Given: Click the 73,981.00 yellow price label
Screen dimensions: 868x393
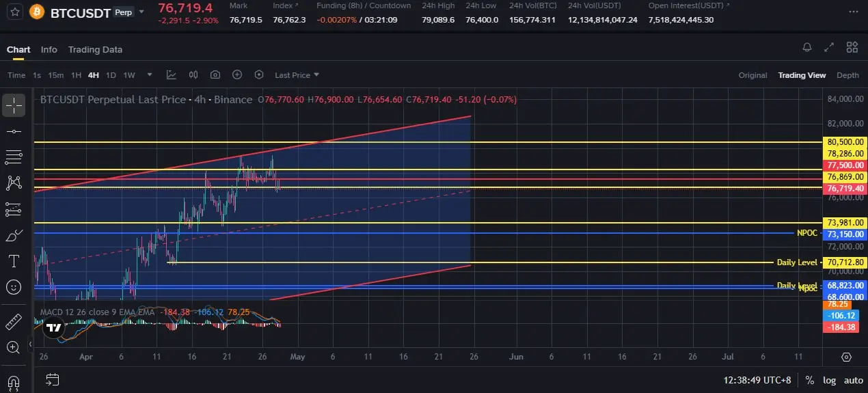Looking at the screenshot, I should click(x=845, y=223).
